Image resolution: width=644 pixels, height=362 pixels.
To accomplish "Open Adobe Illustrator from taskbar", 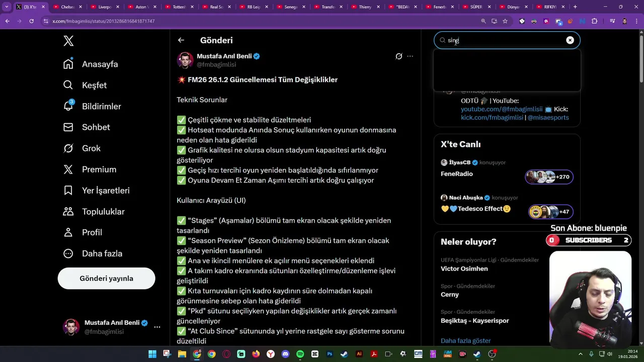I will point(359,354).
